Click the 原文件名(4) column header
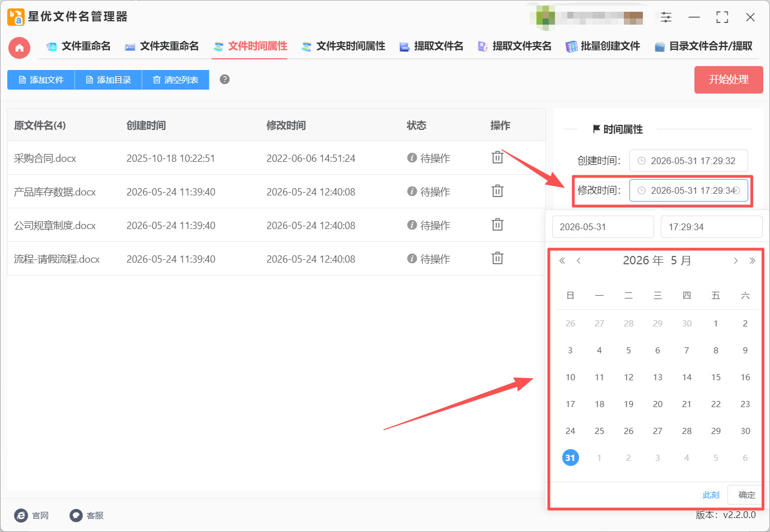 [x=40, y=125]
